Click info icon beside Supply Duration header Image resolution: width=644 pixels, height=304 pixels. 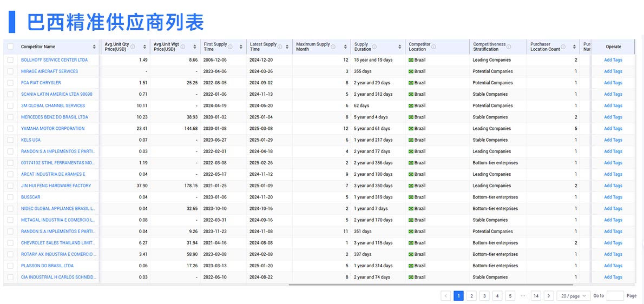click(x=374, y=47)
